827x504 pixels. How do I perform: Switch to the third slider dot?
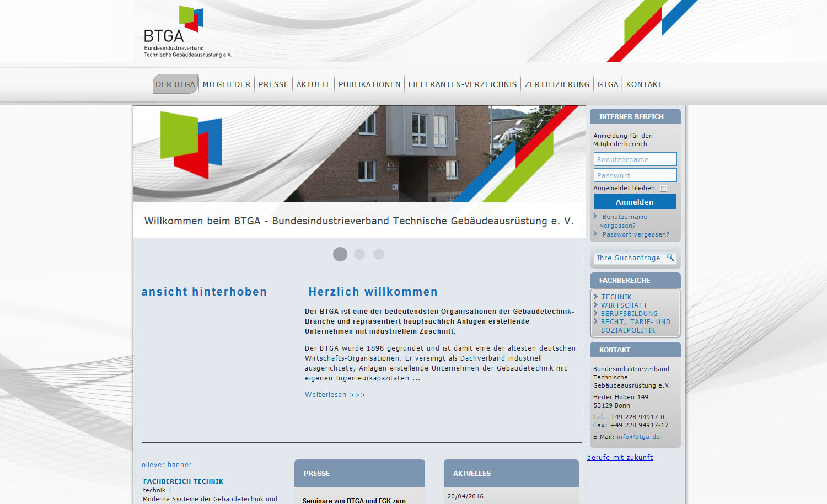[x=379, y=254]
